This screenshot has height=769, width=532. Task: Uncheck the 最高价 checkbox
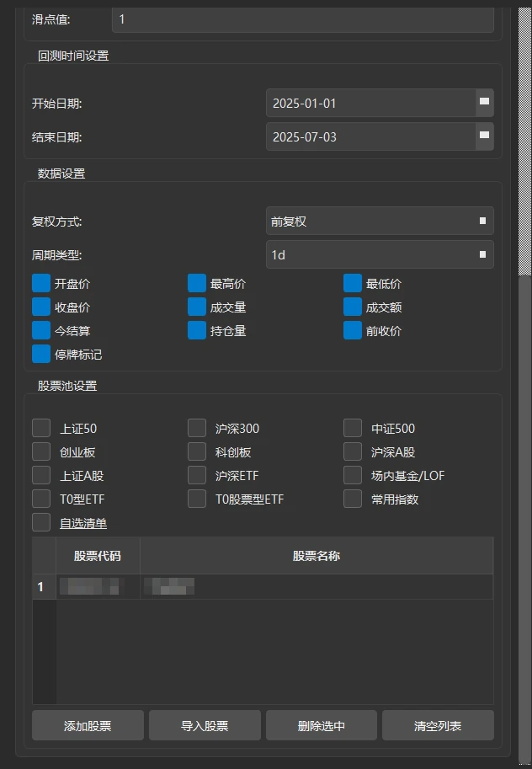(197, 284)
